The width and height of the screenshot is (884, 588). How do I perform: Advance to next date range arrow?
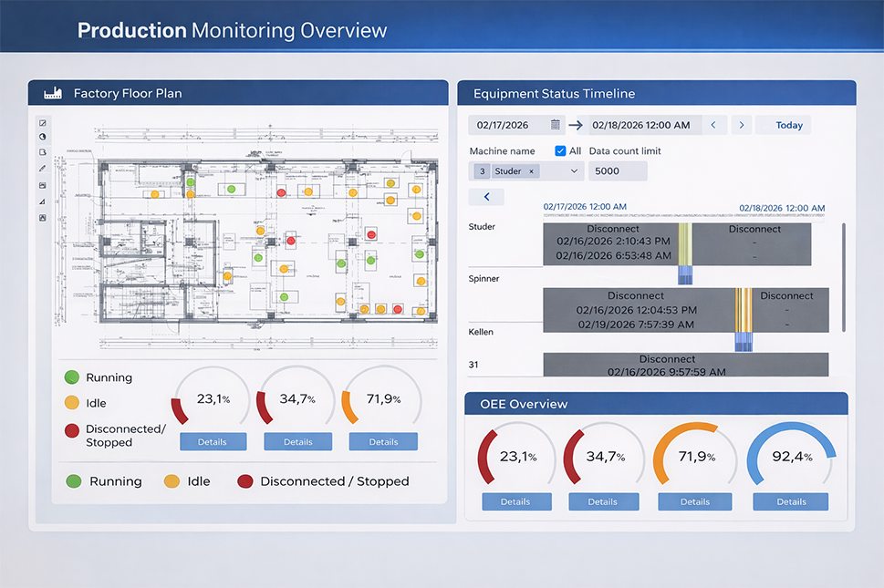point(742,125)
